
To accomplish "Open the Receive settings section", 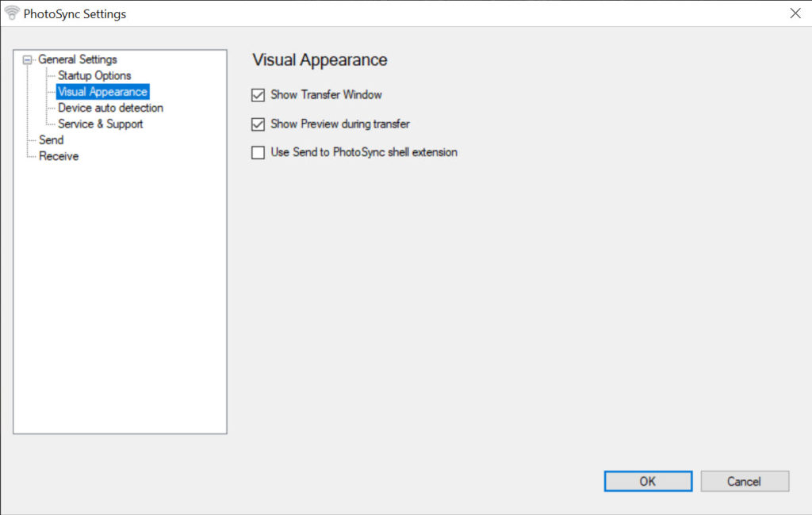I will coord(59,156).
